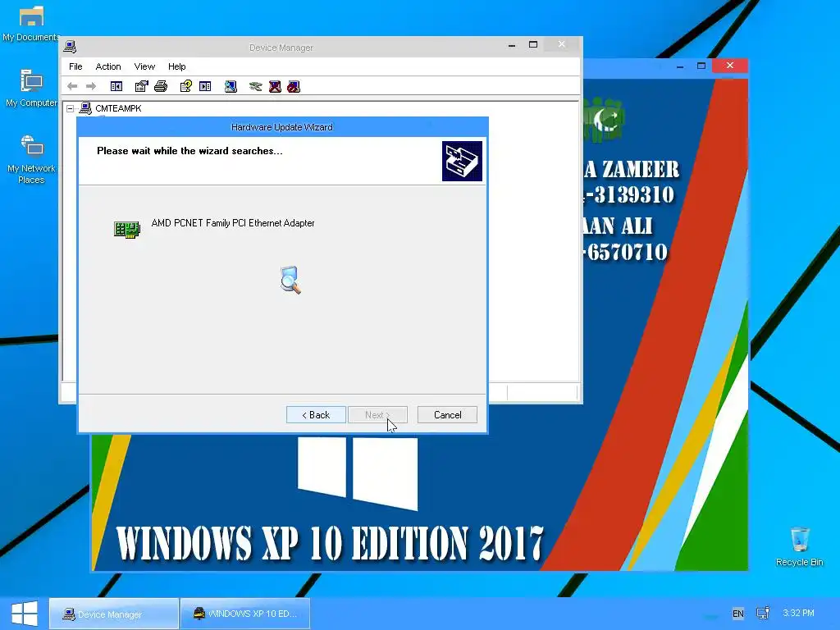Minimize the Device Manager window

512,45
